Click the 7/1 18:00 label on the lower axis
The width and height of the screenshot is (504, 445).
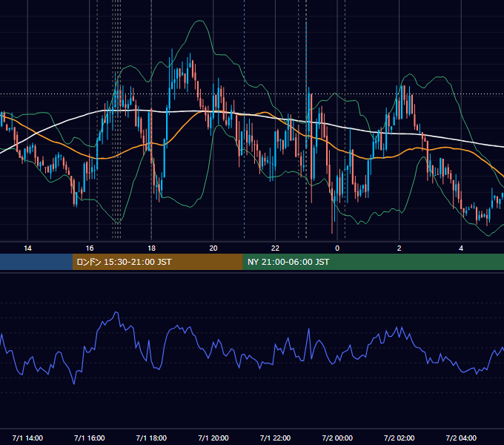[151, 438]
